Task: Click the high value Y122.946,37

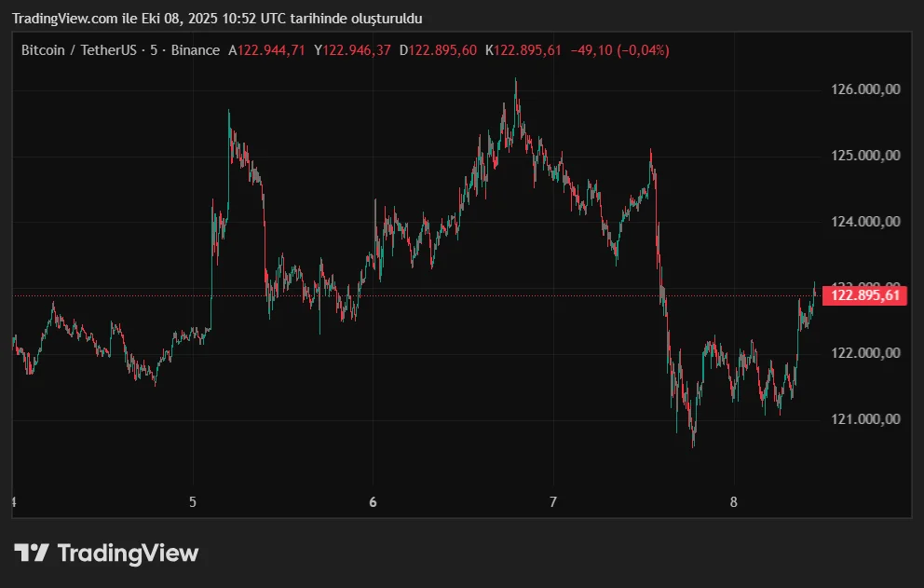Action: point(352,50)
